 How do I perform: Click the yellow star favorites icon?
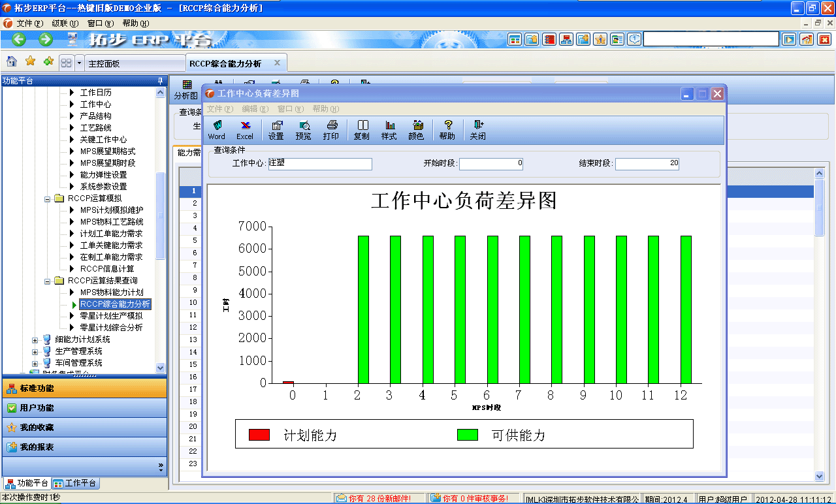tap(29, 61)
